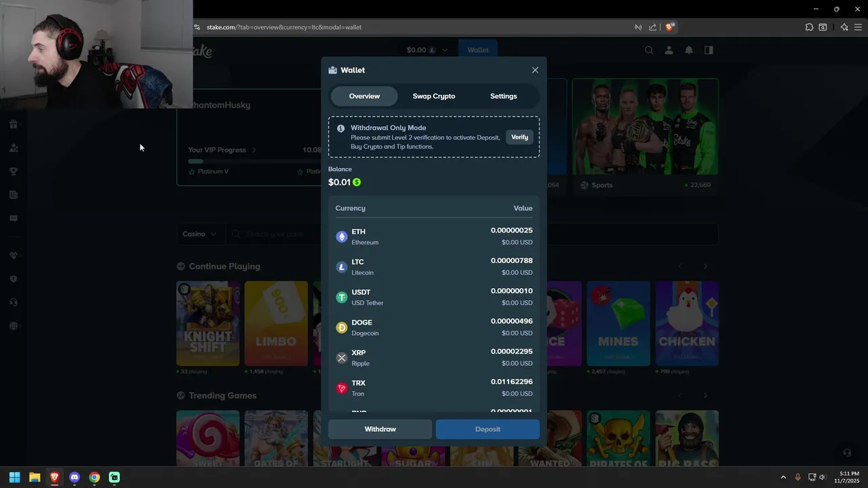The height and width of the screenshot is (488, 868).
Task: Click the Wallet button in site header
Action: (x=477, y=50)
